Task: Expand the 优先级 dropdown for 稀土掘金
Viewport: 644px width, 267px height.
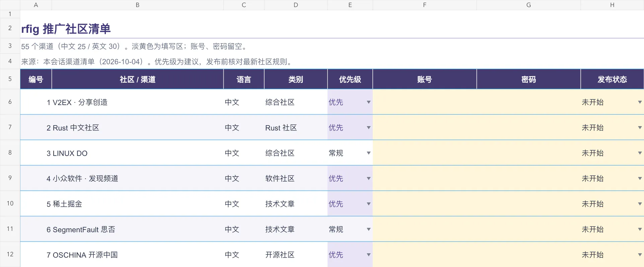Action: click(368, 204)
